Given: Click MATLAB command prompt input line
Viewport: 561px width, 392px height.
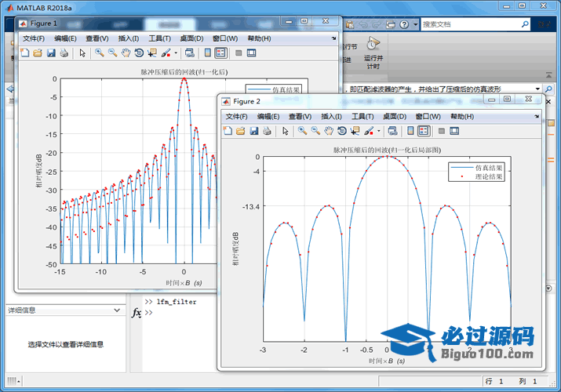Looking at the screenshot, I should tap(180, 313).
